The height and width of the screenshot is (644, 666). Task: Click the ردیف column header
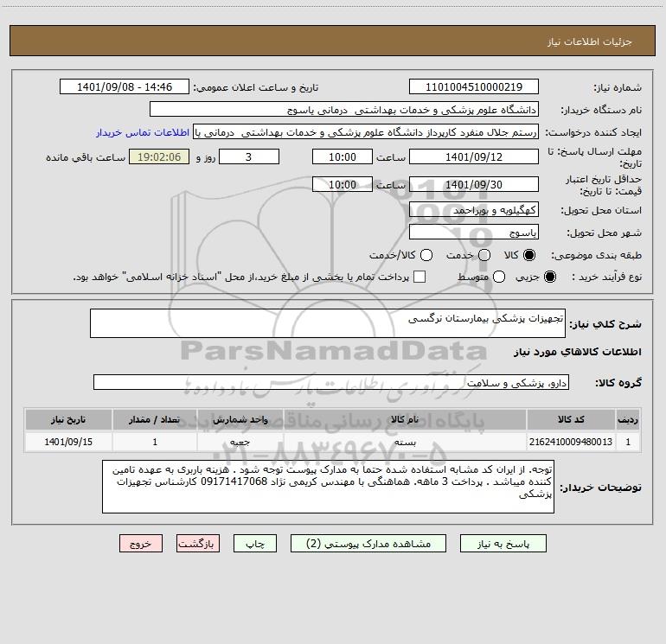click(x=628, y=419)
